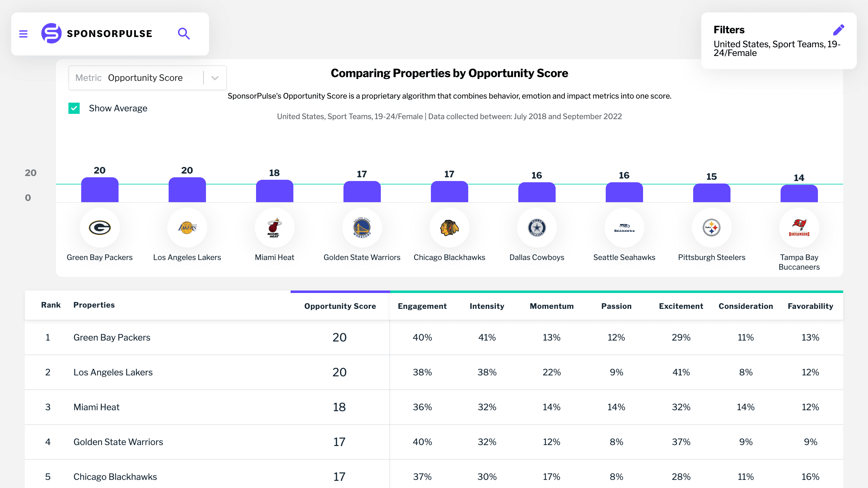Click the Green Bay Packers logo
This screenshot has width=868, height=488.
(100, 228)
